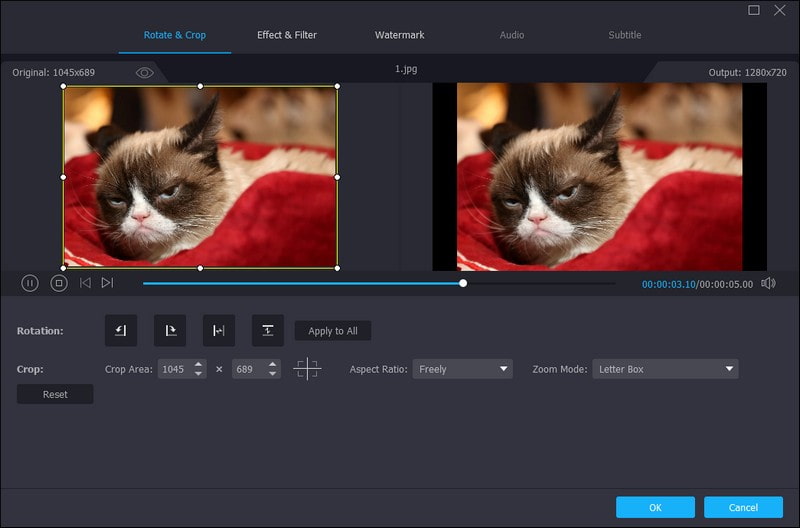Switch to the Effect & Filter tab
800x528 pixels.
click(x=287, y=35)
